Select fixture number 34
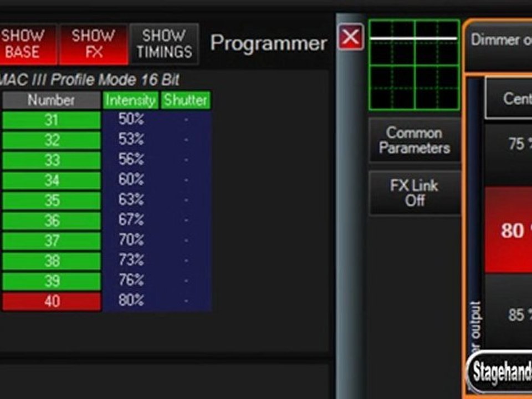Image resolution: width=532 pixels, height=399 pixels. click(52, 181)
